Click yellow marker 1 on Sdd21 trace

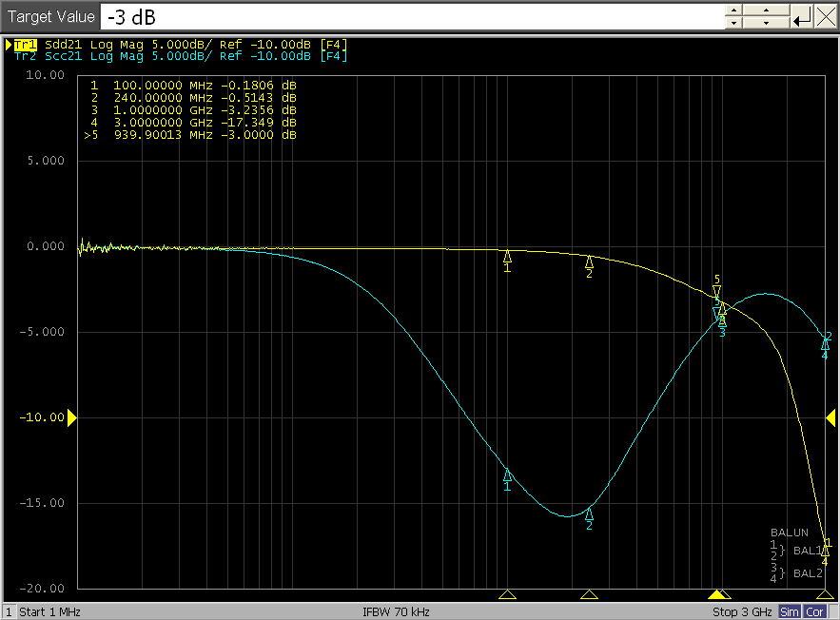(507, 257)
